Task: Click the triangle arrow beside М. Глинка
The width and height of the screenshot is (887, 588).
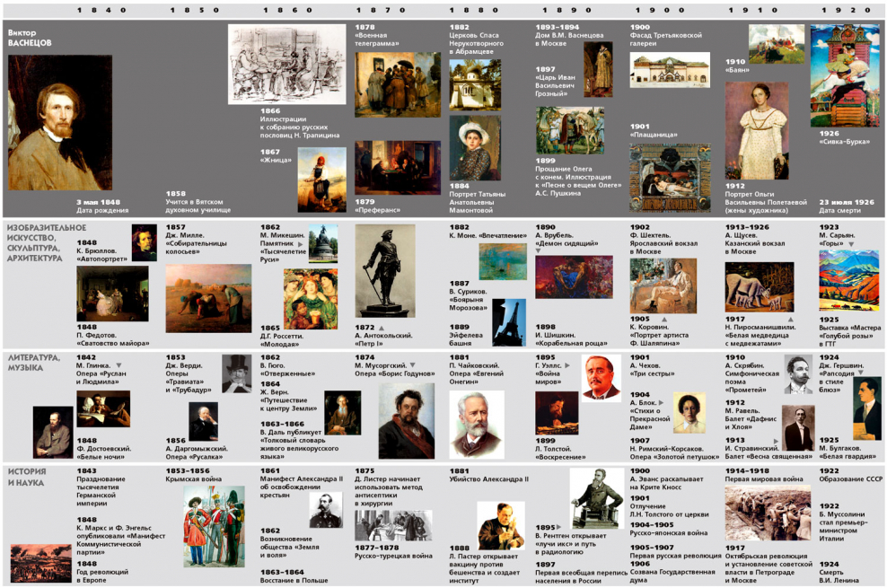Action: click(x=118, y=366)
